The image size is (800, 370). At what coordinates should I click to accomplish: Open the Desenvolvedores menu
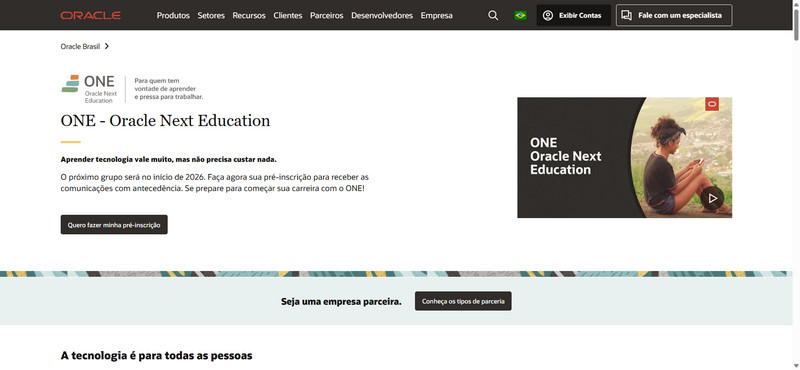pos(382,15)
